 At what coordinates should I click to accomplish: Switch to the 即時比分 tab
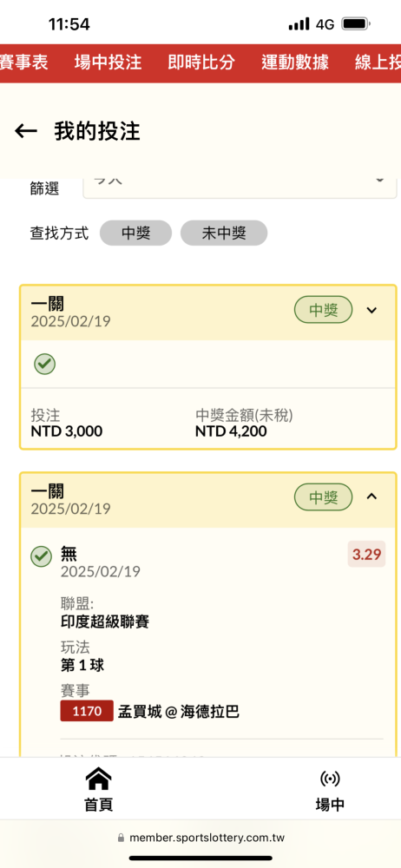[x=201, y=63]
